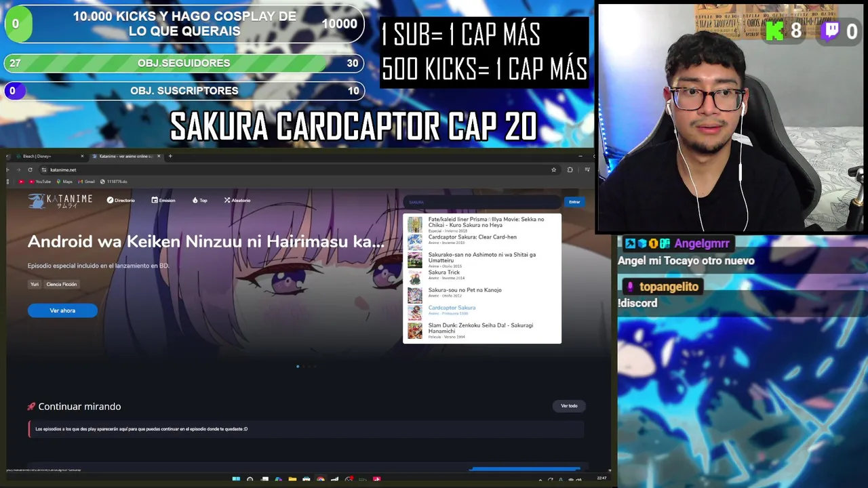Viewport: 868px width, 488px height.
Task: Go back in browser history
Action: [x=8, y=169]
